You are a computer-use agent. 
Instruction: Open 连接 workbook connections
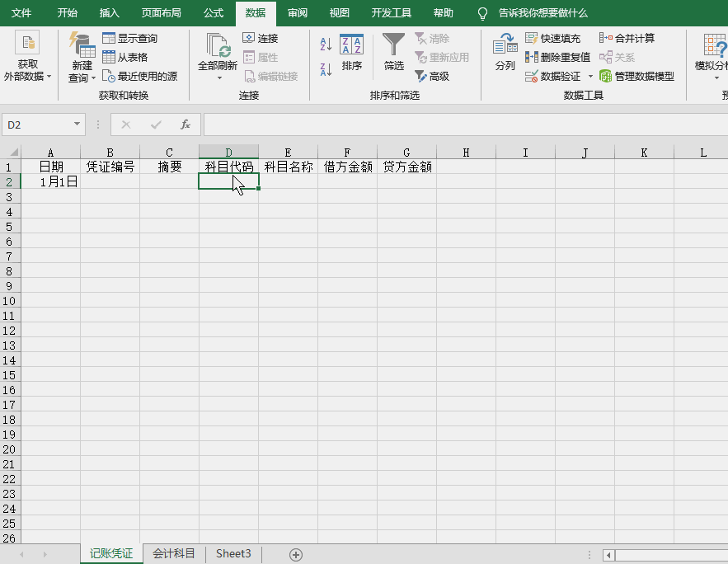260,38
